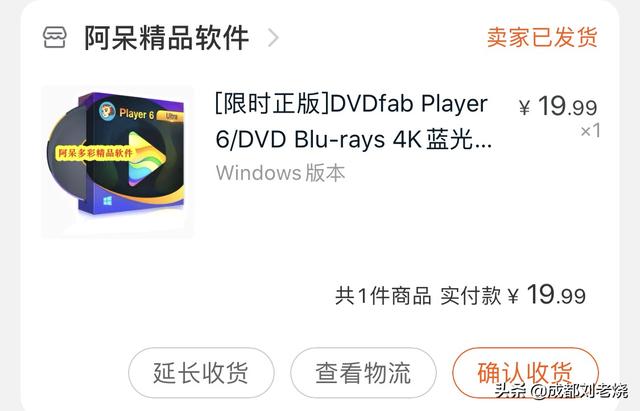The width and height of the screenshot is (640, 411).
Task: Expand the chevron next to 阿呆精品软件
Action: point(273,38)
